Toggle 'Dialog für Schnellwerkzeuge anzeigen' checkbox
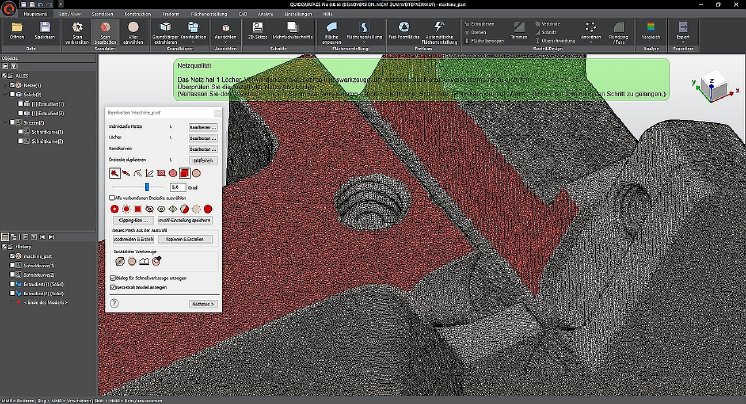This screenshot has width=746, height=404. [111, 277]
